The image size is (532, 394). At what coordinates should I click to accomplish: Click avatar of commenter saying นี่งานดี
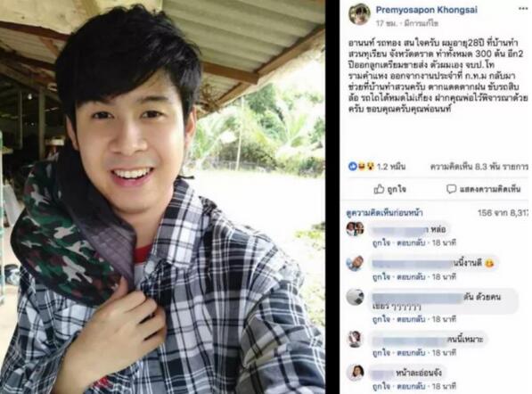pos(355,263)
